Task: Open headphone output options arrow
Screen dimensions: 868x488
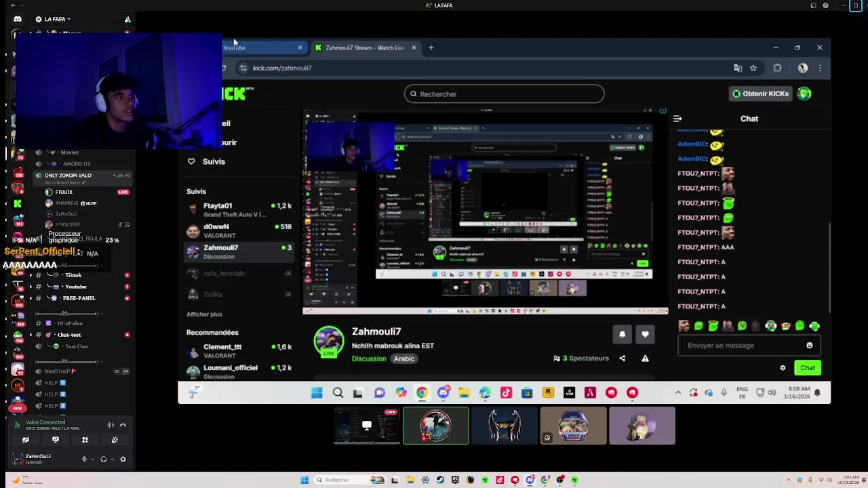Action: tap(112, 459)
